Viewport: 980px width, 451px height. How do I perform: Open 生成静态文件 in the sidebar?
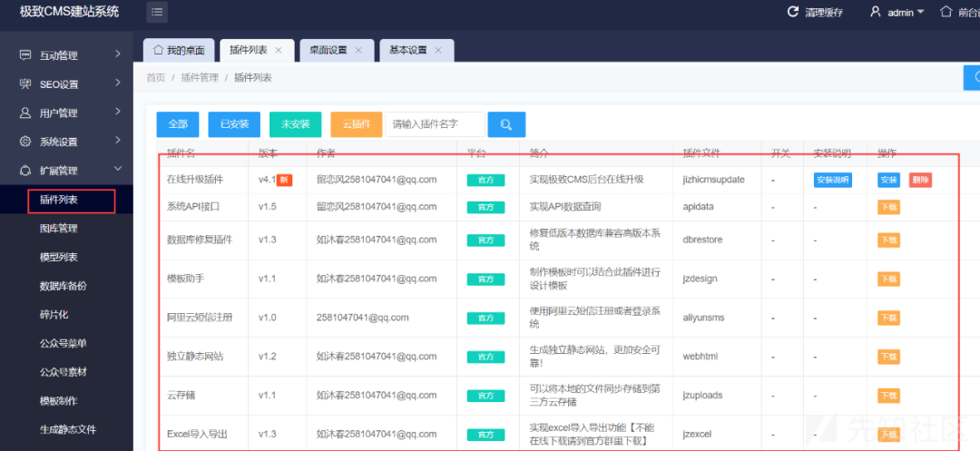tap(66, 429)
